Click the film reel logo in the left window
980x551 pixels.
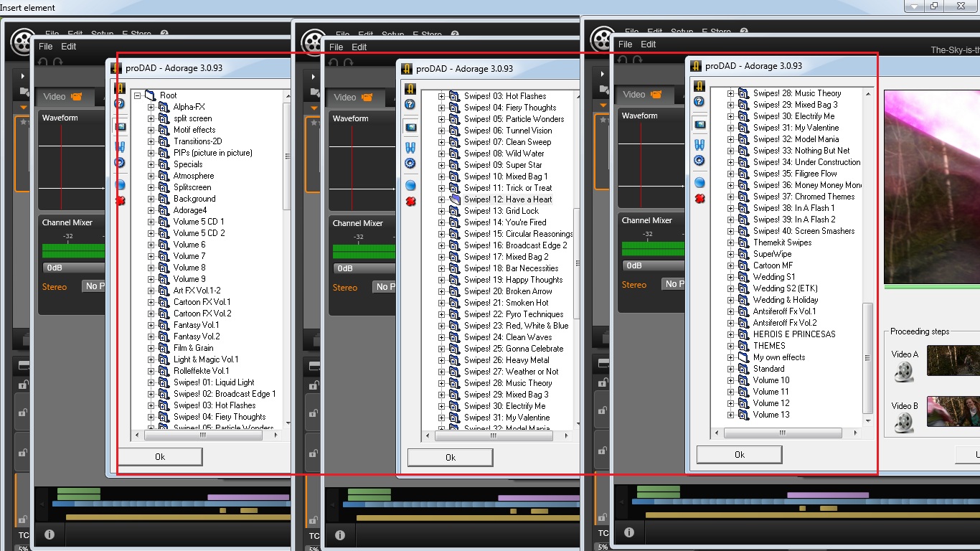pyautogui.click(x=24, y=43)
